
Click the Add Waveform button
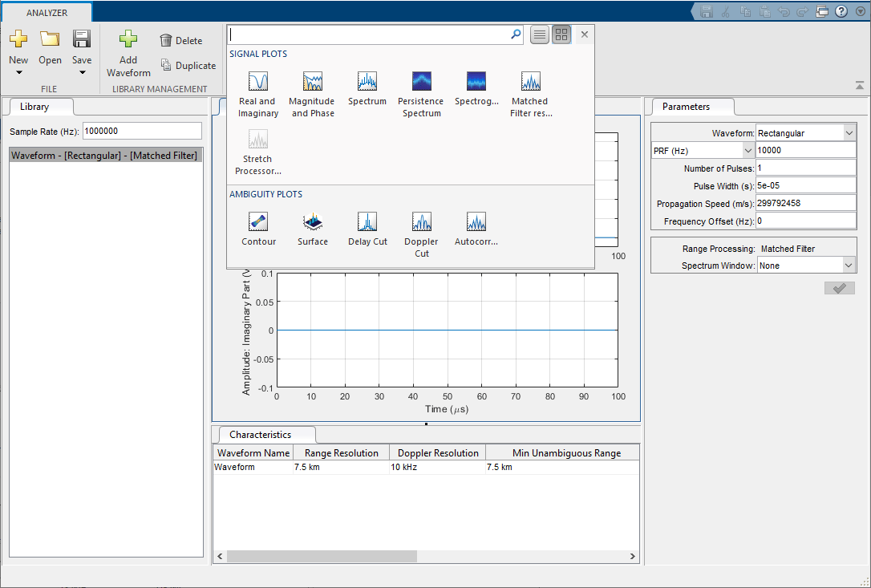(x=128, y=51)
